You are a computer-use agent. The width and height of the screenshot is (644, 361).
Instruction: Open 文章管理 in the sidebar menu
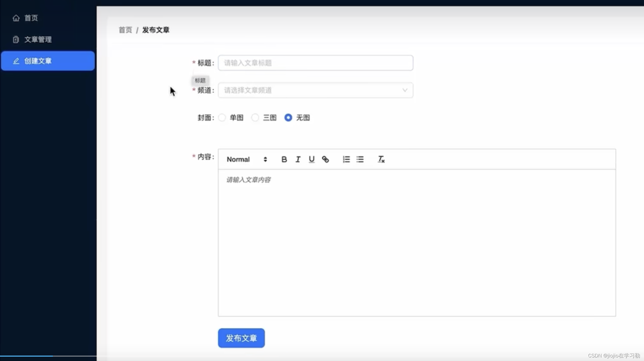48,40
